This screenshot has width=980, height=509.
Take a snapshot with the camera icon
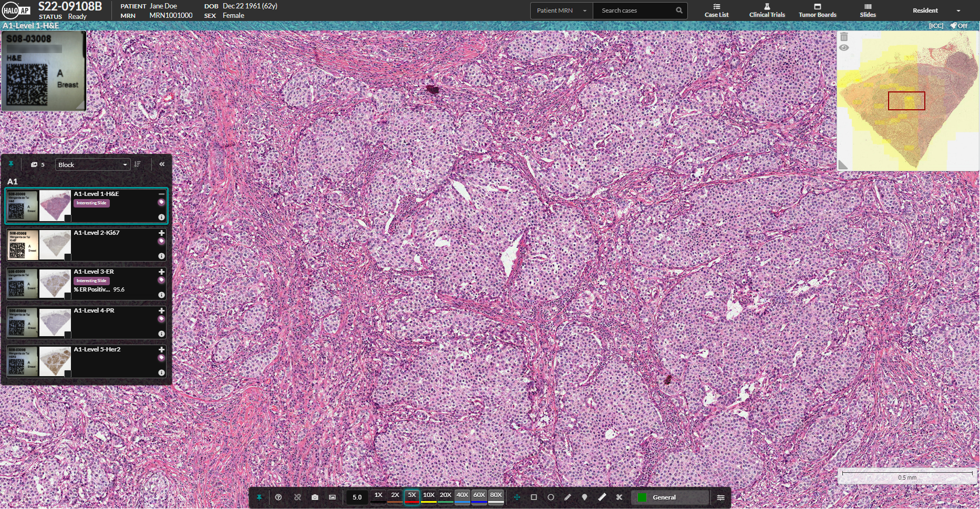[x=315, y=497]
